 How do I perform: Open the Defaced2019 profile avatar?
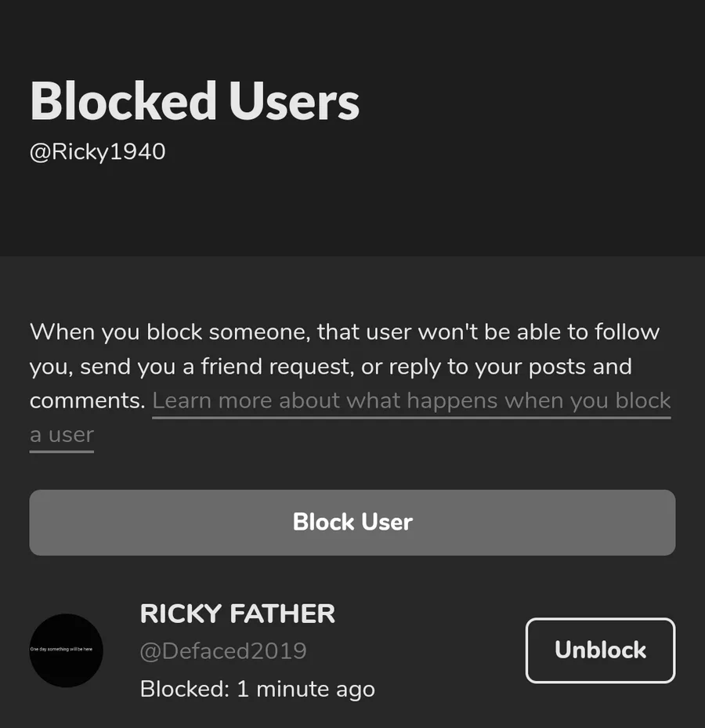[67, 650]
